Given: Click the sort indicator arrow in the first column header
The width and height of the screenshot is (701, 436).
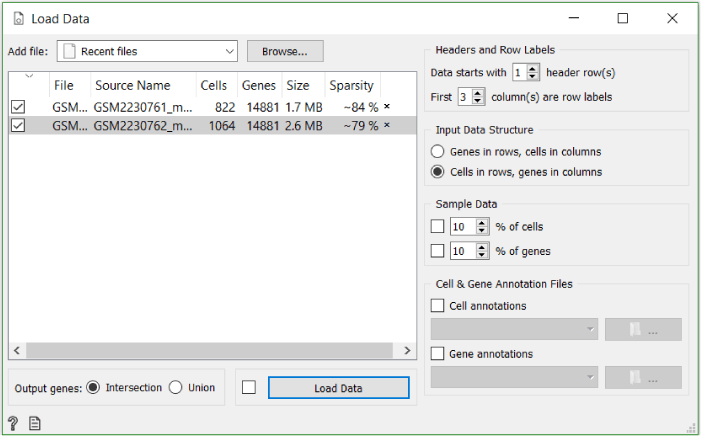Looking at the screenshot, I should tap(29, 76).
